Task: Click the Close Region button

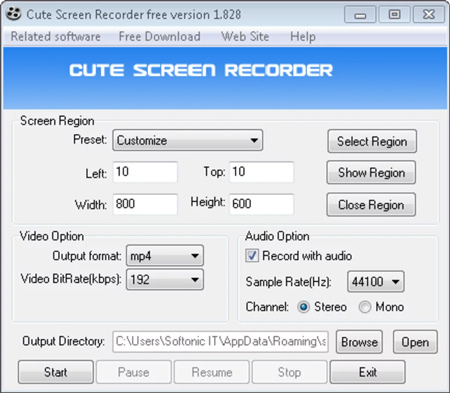Action: [x=371, y=205]
